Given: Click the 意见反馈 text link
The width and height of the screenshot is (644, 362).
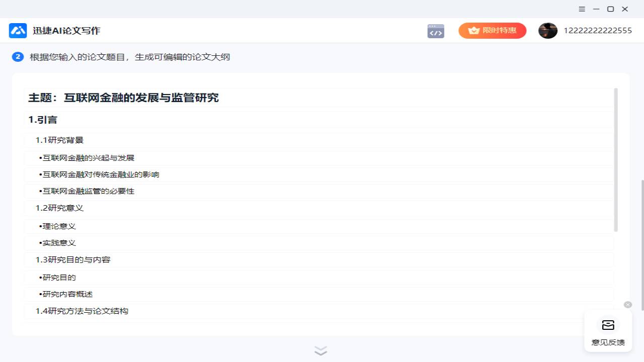Looking at the screenshot, I should point(608,342).
